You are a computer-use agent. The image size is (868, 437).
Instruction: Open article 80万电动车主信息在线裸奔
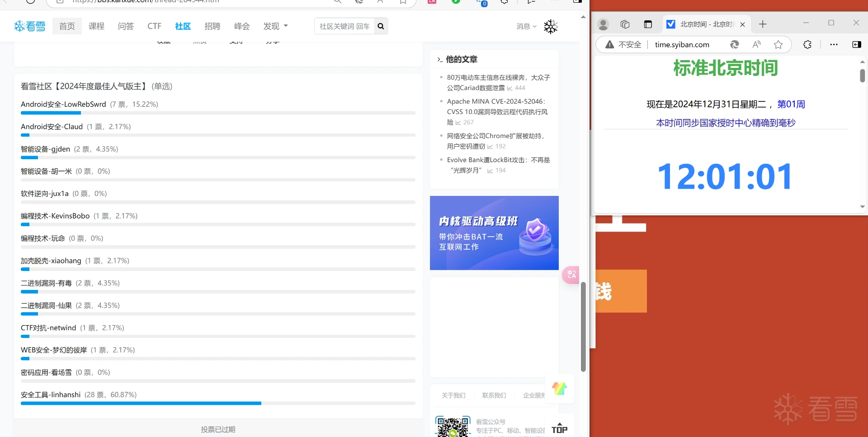pyautogui.click(x=498, y=83)
